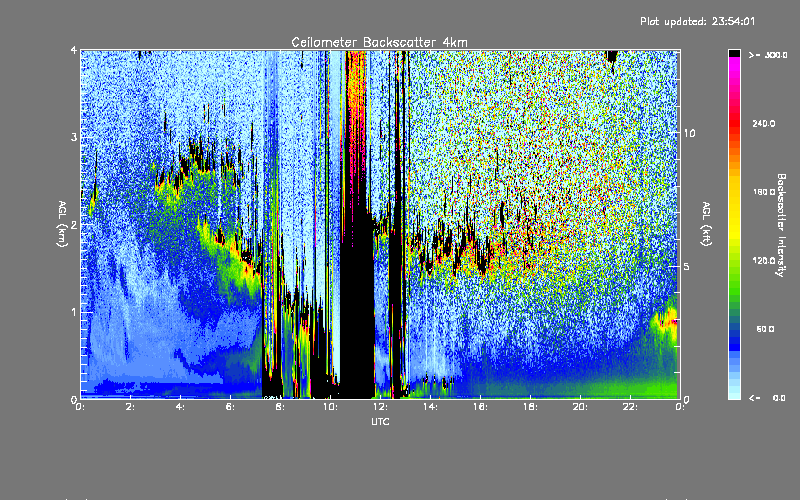Click the yellow-red cloud patch near 23 UTC
This screenshot has height=500, width=800.
click(665, 320)
